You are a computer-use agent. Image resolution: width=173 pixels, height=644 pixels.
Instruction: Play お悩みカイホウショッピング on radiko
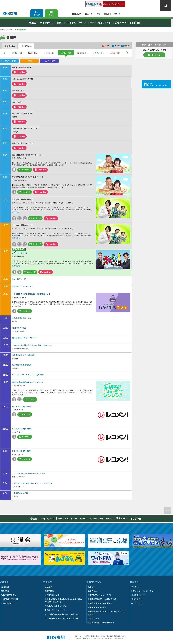pyautogui.click(x=19, y=148)
